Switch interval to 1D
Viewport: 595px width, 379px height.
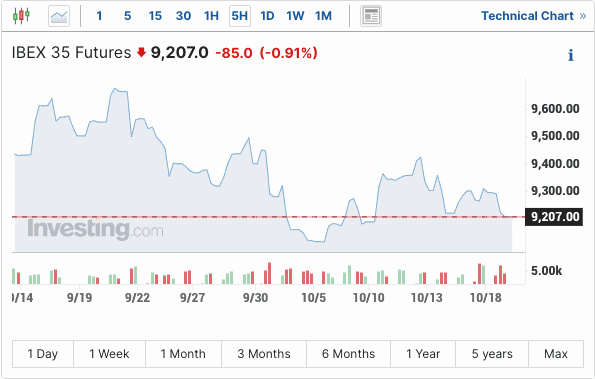[267, 16]
